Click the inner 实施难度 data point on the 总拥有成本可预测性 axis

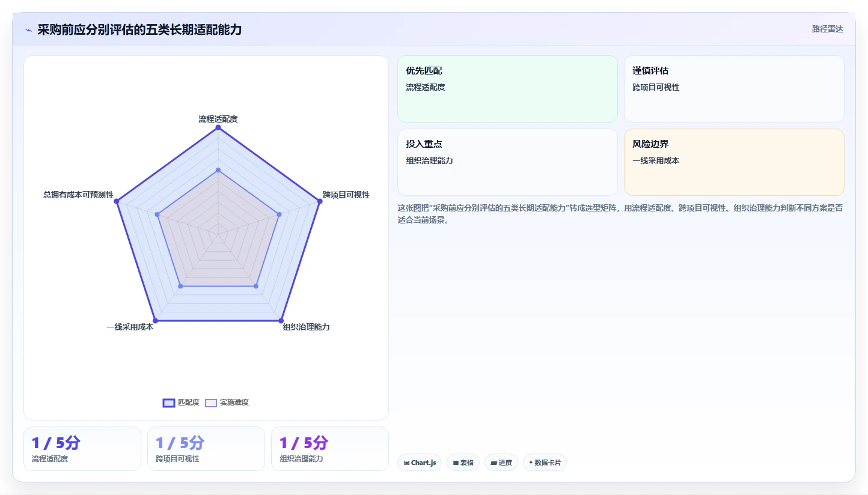(x=157, y=214)
